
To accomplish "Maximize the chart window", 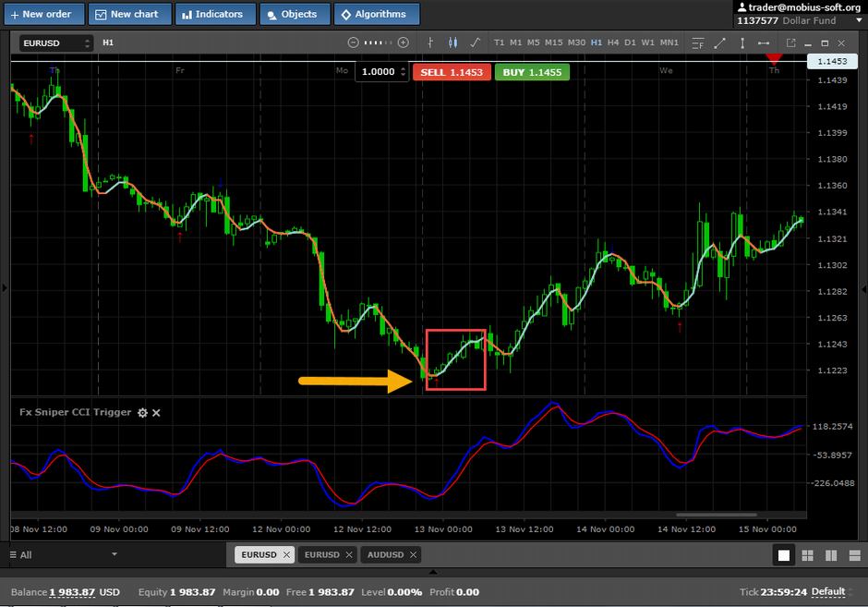I will coord(825,43).
